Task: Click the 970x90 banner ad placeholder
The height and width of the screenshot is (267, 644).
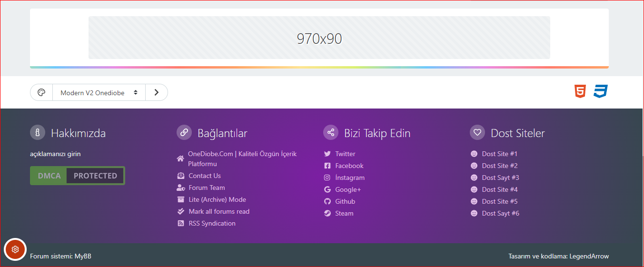Action: pyautogui.click(x=319, y=38)
